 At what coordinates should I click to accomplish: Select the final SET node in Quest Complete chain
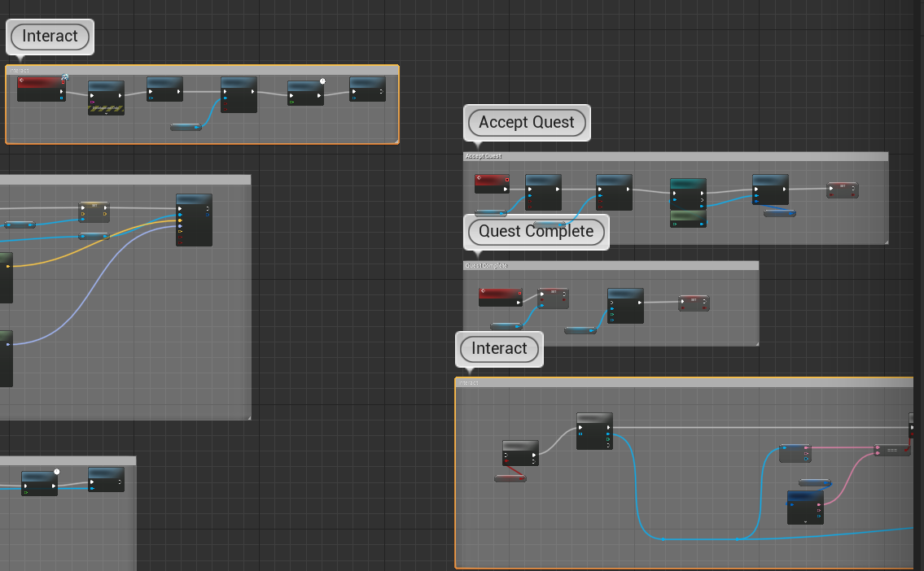click(x=694, y=303)
